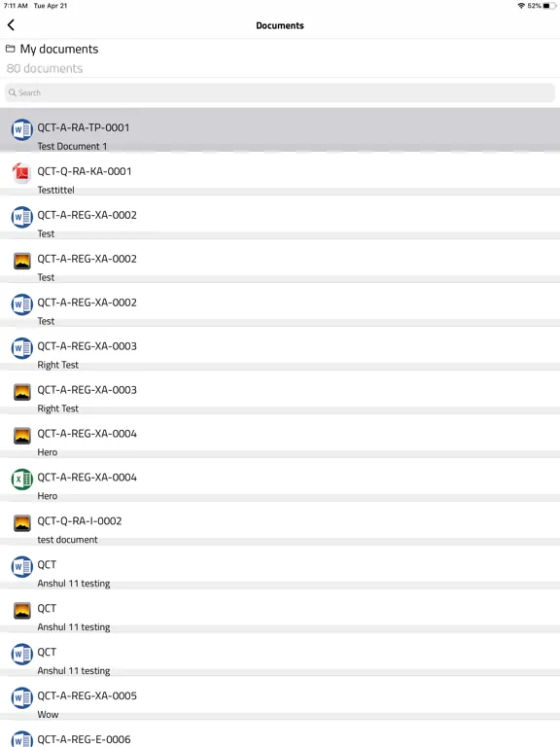The height and width of the screenshot is (747, 560).
Task: Click the '80 documents' count label
Action: click(x=45, y=69)
